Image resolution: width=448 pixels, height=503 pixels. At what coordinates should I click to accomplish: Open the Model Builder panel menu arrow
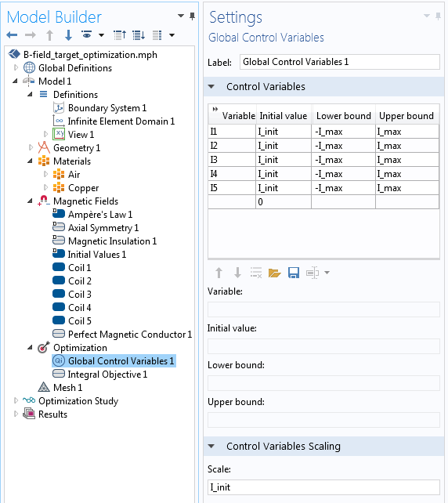click(181, 16)
